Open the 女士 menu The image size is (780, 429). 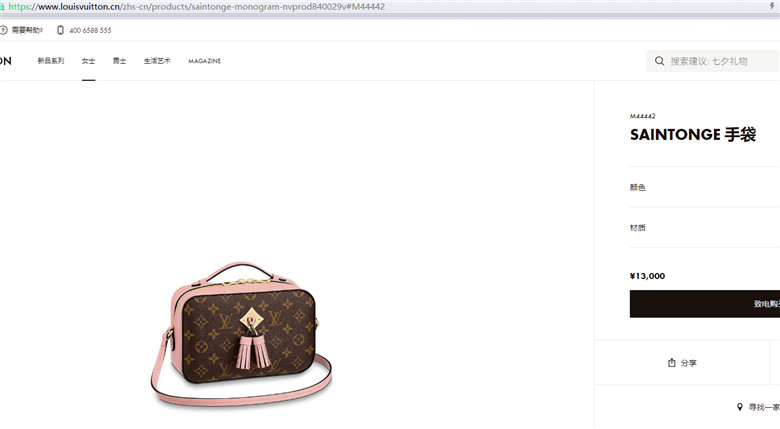(89, 61)
